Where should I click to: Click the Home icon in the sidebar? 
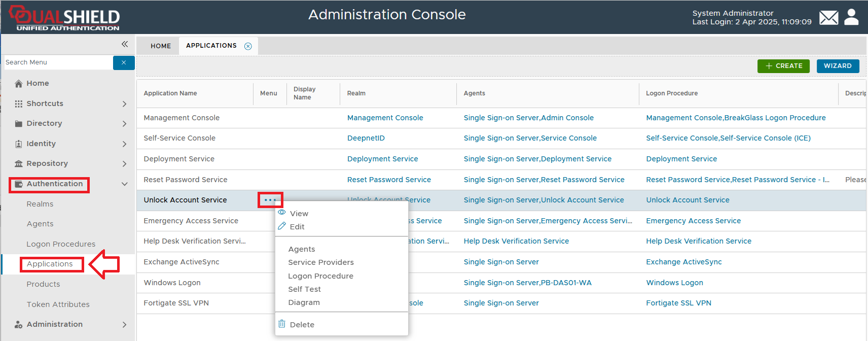coord(19,84)
